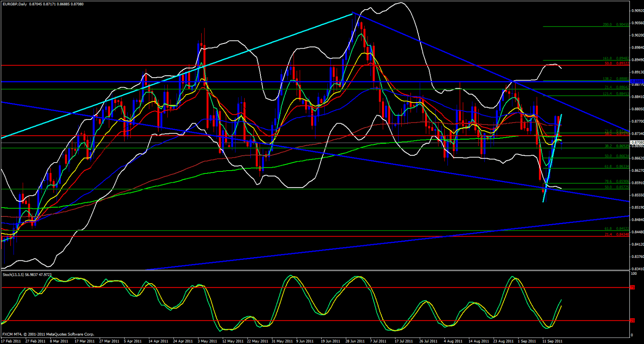
Task: Click the red 50.0 level at 0.89322
Action: point(617,63)
